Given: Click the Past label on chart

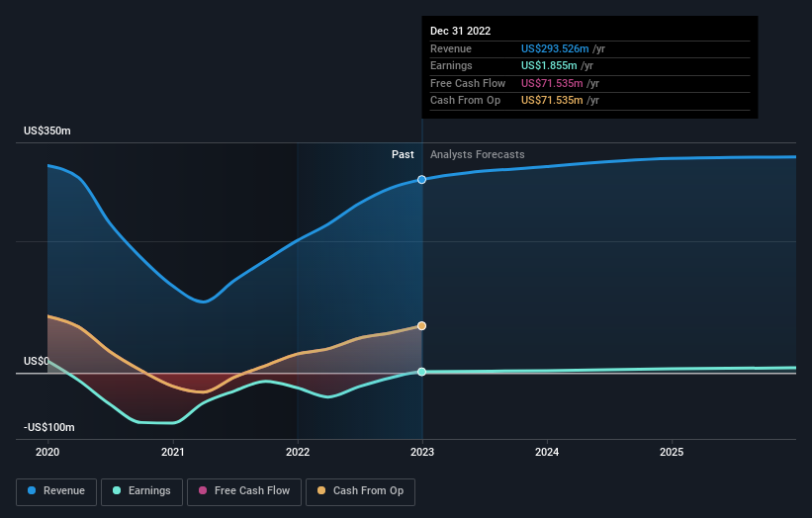Looking at the screenshot, I should (x=403, y=155).
